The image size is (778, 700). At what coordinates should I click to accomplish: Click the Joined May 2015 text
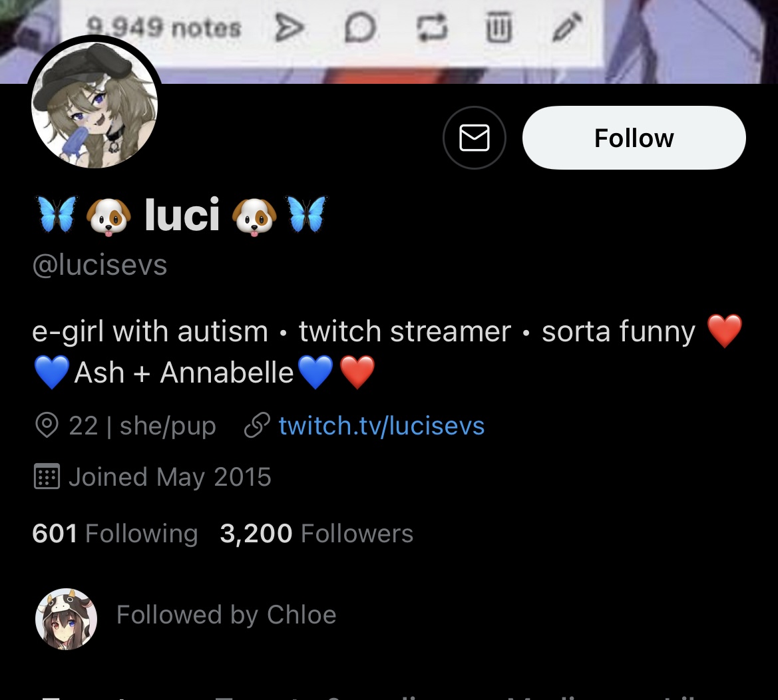click(x=170, y=476)
